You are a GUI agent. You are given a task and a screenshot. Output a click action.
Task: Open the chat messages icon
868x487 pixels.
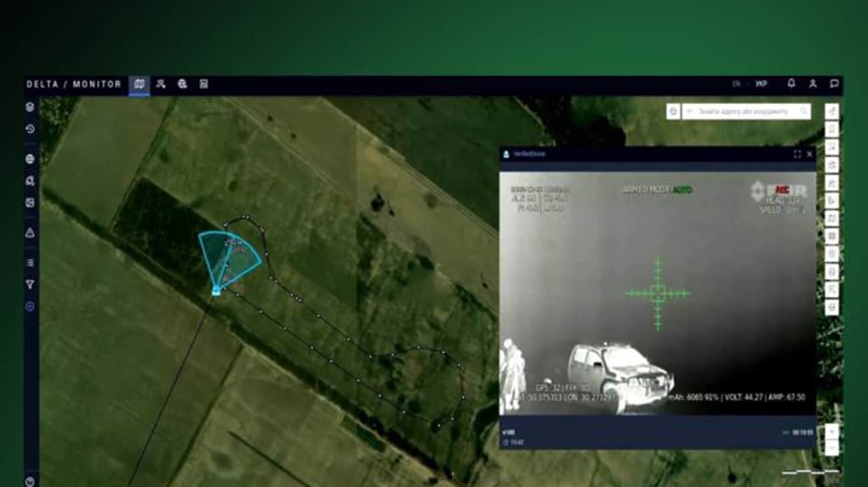(x=834, y=84)
